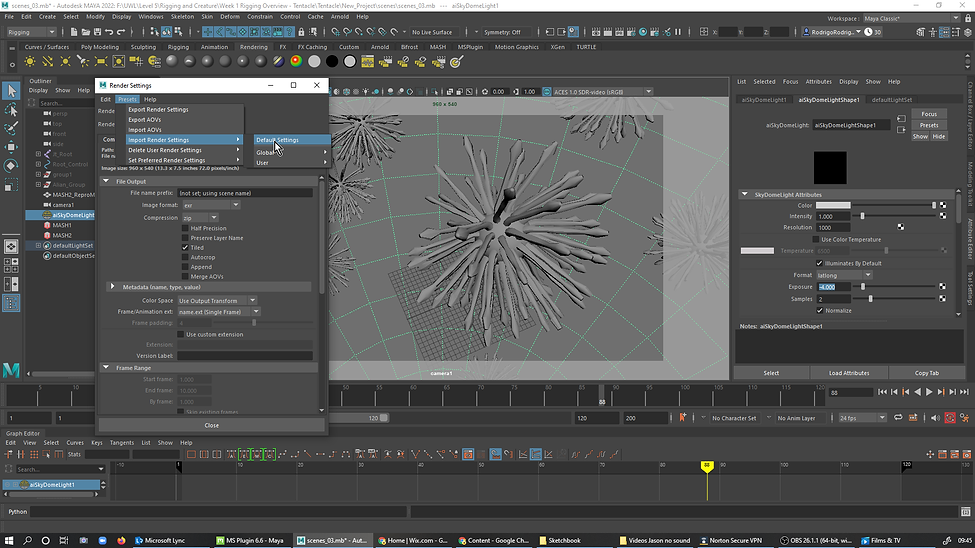Click the loop playback icon

[898, 418]
